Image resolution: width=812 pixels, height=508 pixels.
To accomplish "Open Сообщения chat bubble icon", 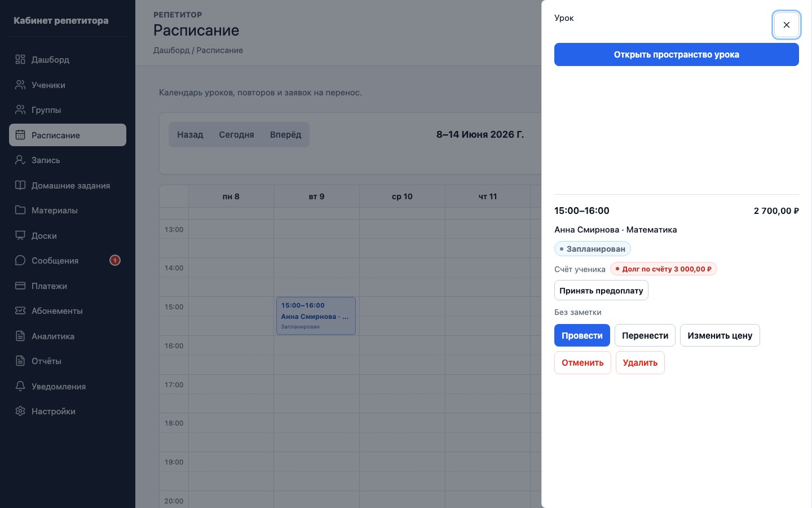I will coord(20,260).
